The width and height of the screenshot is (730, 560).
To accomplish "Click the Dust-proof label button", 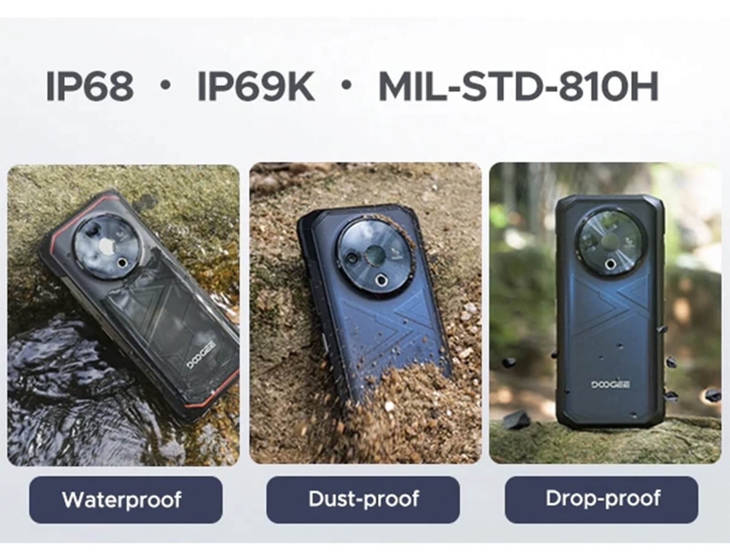I will point(363,499).
